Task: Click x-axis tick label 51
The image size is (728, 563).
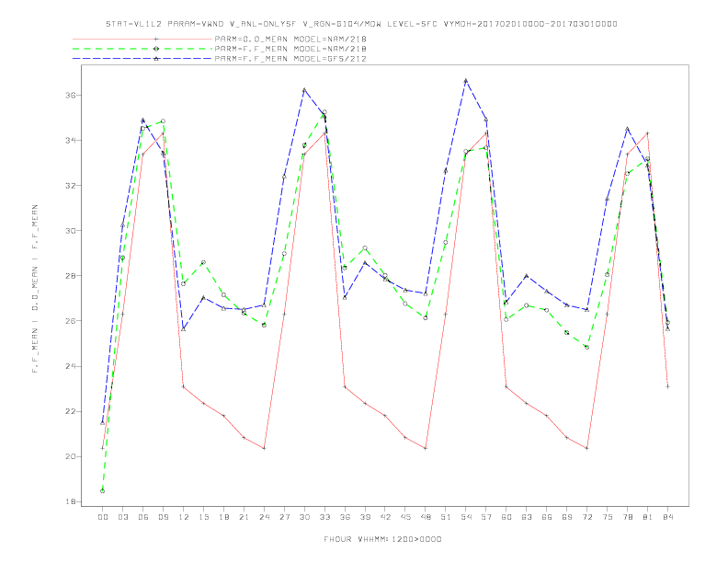Action: pos(446,517)
